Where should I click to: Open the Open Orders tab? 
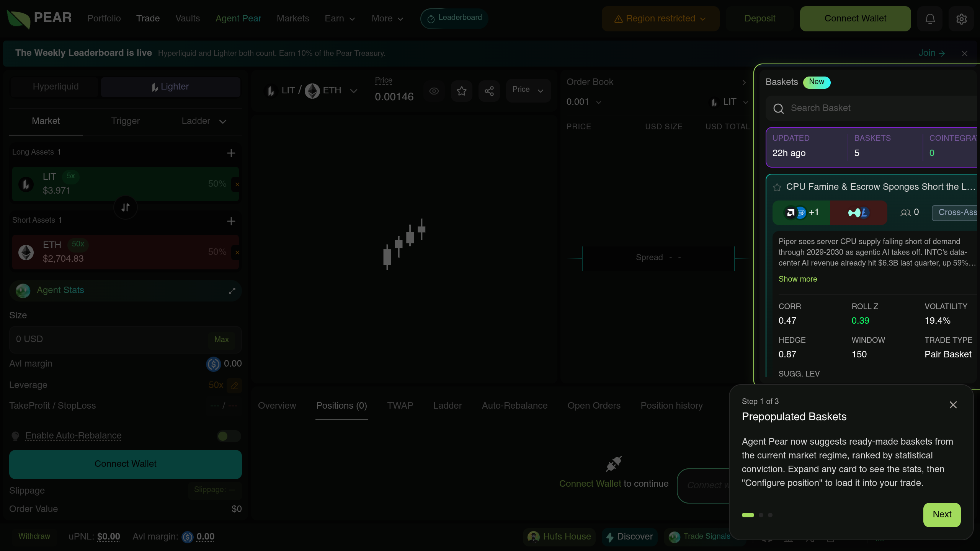coord(594,406)
